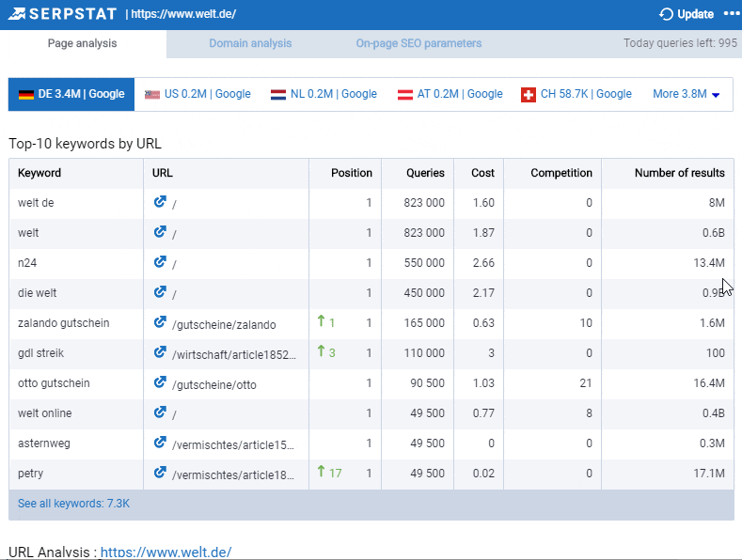
Task: Click the /gutscheine/zalando URL
Action: tap(224, 325)
